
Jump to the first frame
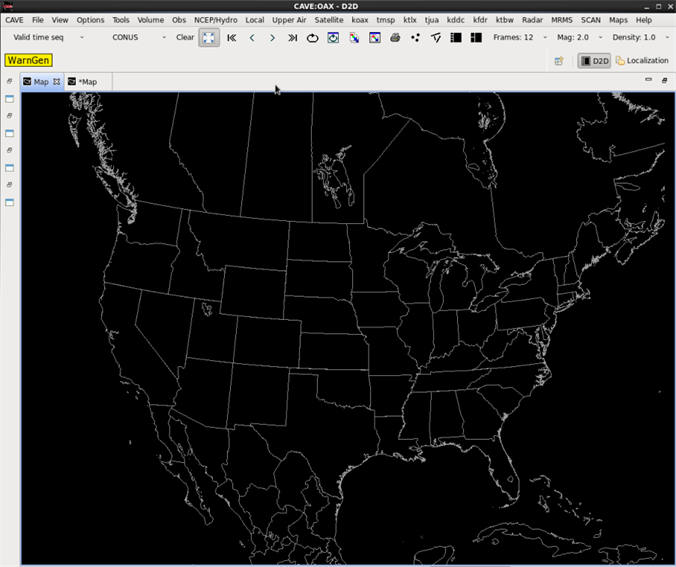point(232,38)
